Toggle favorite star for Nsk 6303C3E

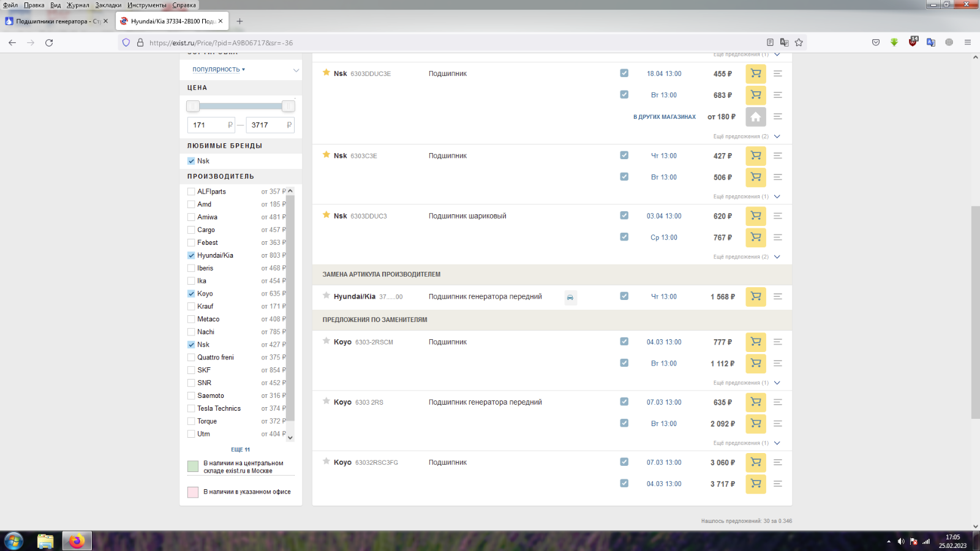click(x=326, y=154)
